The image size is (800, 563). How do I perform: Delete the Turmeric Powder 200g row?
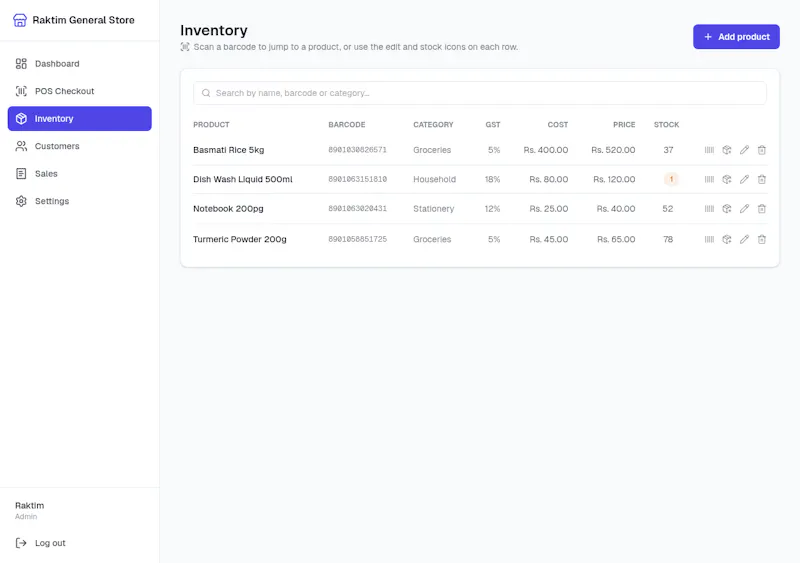pyautogui.click(x=762, y=239)
